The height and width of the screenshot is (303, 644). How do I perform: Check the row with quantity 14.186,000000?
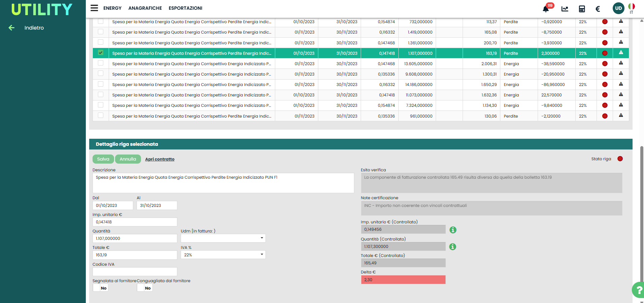[101, 84]
